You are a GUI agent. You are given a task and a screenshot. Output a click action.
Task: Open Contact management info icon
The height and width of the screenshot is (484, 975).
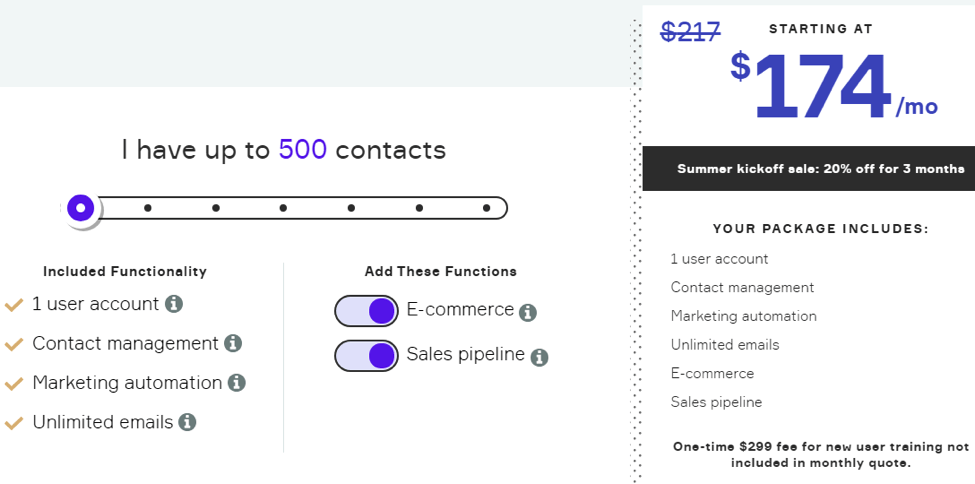tap(233, 343)
